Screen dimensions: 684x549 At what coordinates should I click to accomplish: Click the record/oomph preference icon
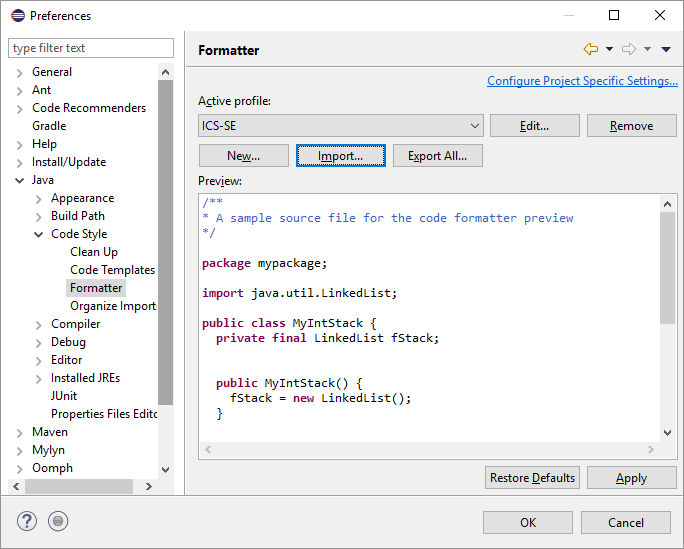[x=58, y=521]
